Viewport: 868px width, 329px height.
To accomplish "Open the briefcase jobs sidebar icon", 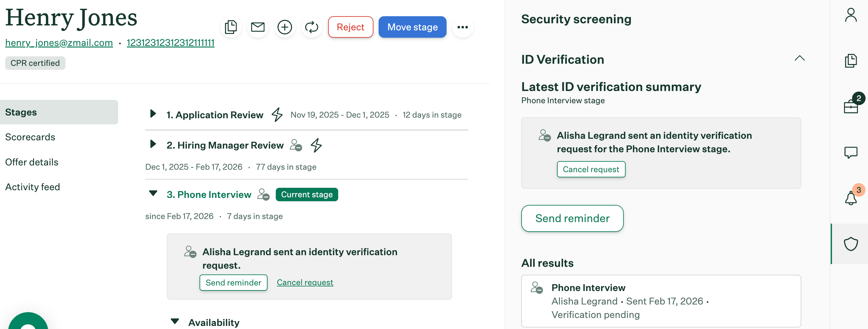I will click(x=850, y=107).
